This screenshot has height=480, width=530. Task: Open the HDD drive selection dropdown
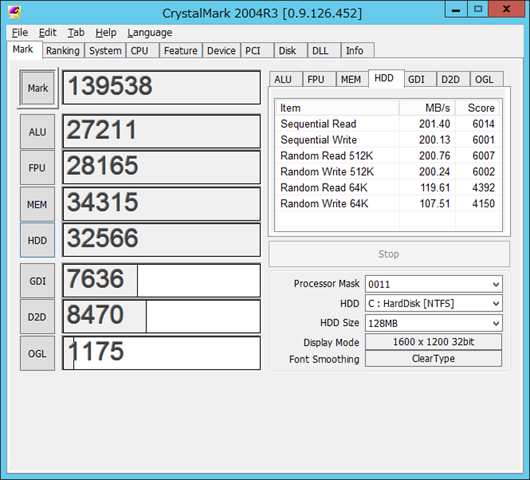[434, 304]
